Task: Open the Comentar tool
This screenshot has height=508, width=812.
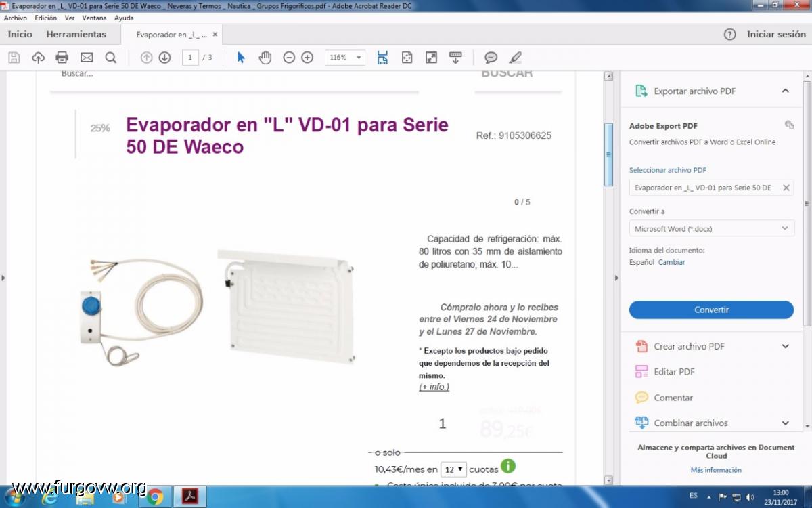Action: [x=673, y=398]
